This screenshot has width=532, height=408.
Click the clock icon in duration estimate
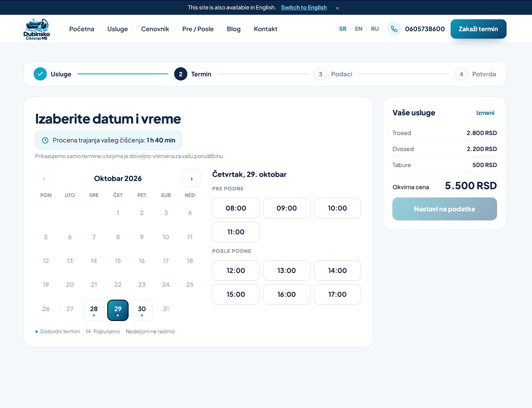(45, 140)
